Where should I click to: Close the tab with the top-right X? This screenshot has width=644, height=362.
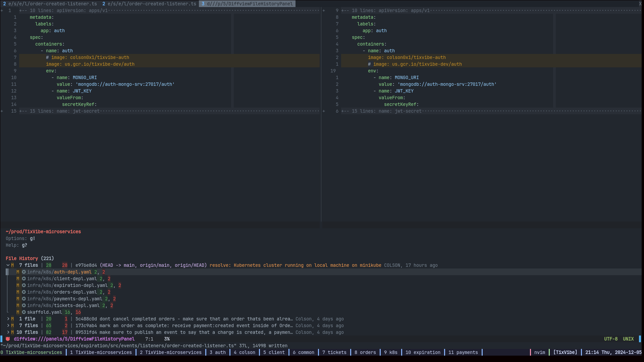coord(640,4)
